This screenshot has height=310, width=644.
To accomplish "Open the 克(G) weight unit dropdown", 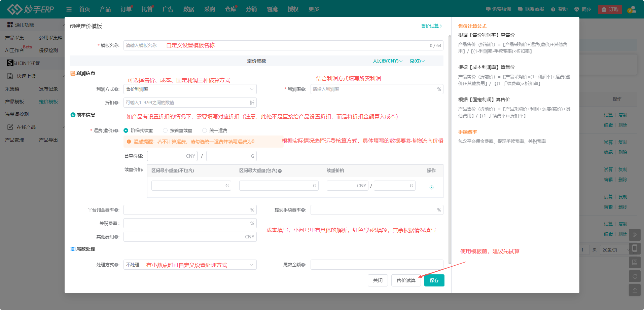I will point(417,61).
